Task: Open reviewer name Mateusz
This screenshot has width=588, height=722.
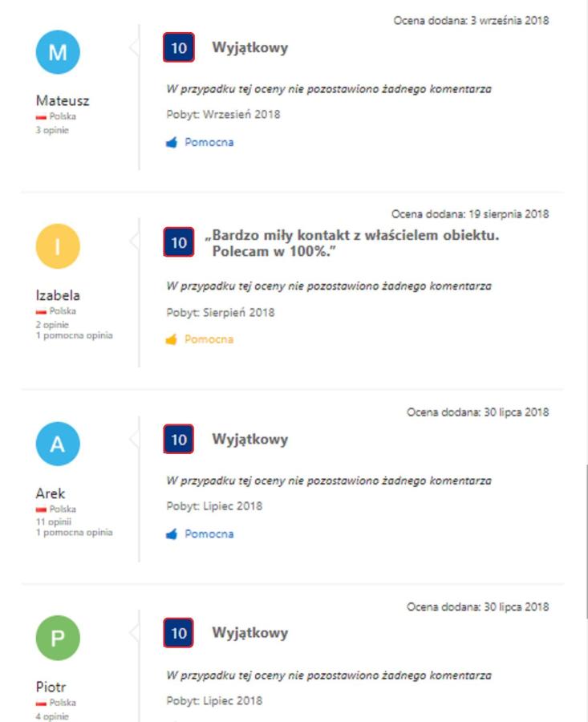Action: coord(63,101)
